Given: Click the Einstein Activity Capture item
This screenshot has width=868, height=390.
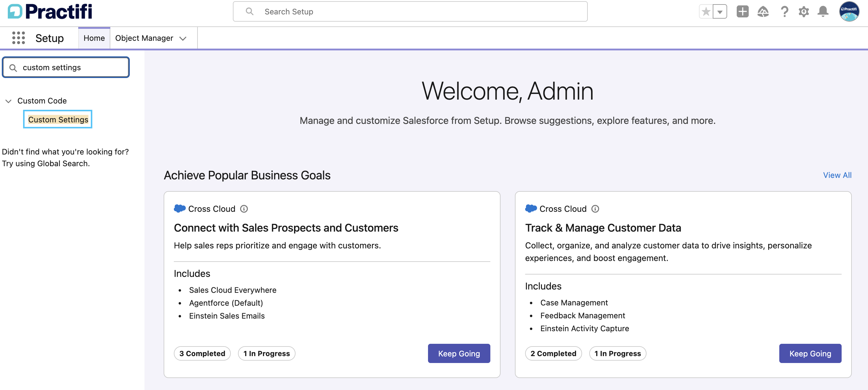Looking at the screenshot, I should pos(585,328).
